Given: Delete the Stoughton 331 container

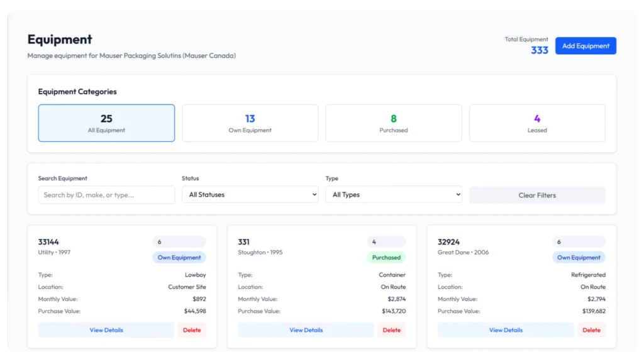Looking at the screenshot, I should pyautogui.click(x=391, y=330).
